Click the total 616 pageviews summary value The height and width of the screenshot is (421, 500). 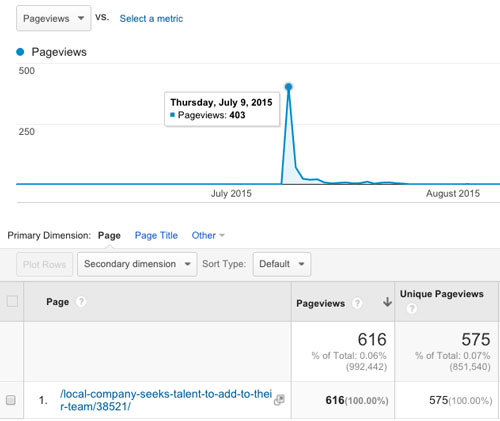pos(372,339)
